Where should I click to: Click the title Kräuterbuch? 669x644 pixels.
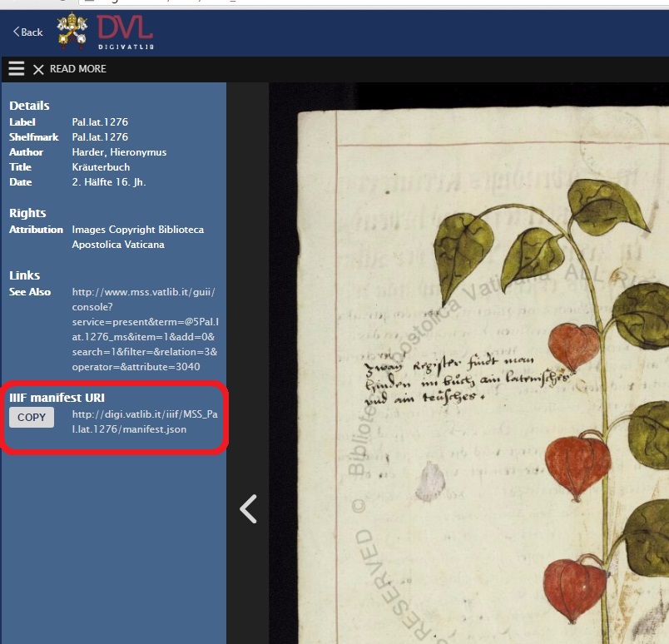click(x=101, y=167)
